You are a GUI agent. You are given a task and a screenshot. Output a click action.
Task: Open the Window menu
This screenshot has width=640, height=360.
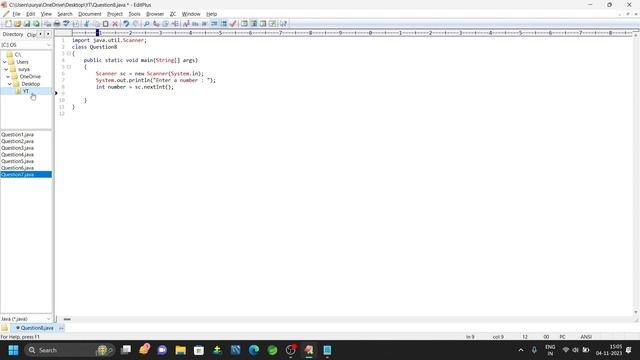[191, 14]
